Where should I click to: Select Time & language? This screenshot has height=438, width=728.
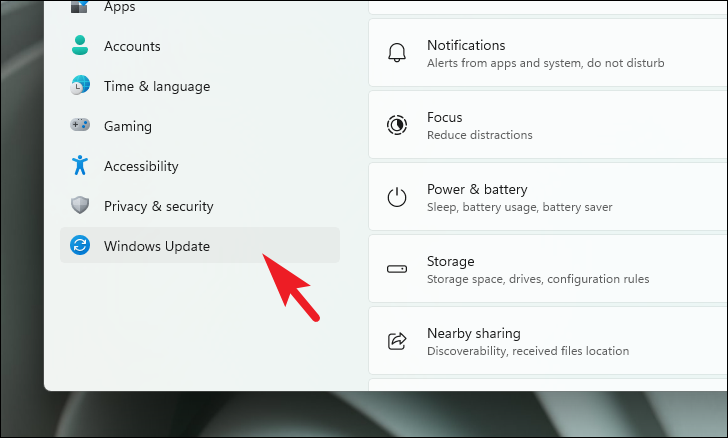(x=200, y=86)
